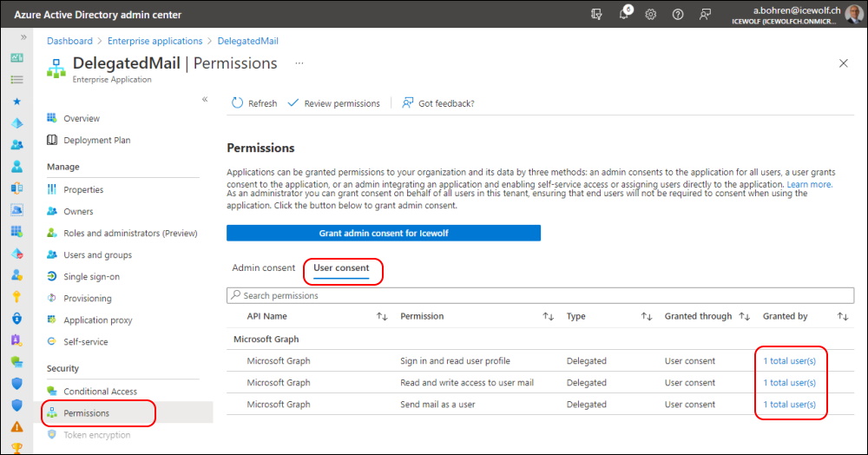This screenshot has height=455, width=868.
Task: Open portal settings gear in top bar
Action: (650, 15)
